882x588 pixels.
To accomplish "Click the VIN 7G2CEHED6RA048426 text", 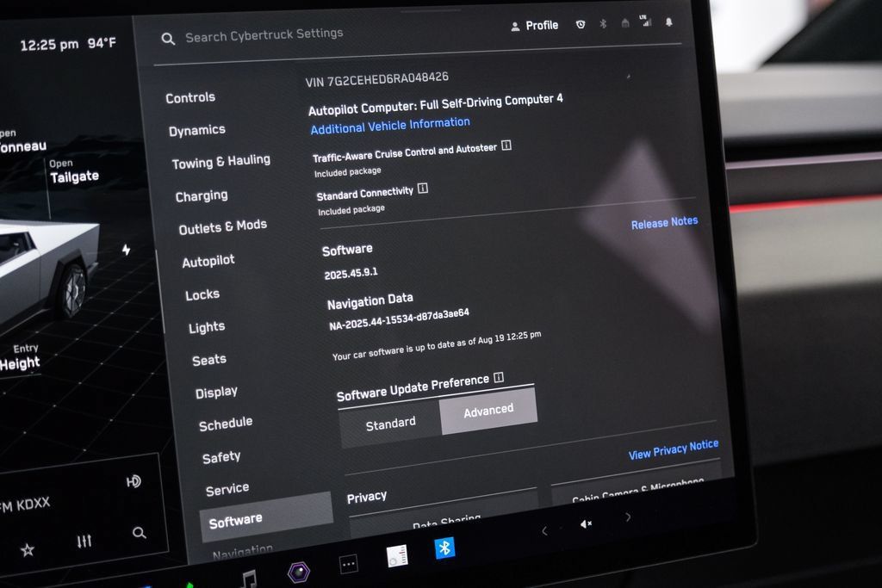I will (377, 79).
